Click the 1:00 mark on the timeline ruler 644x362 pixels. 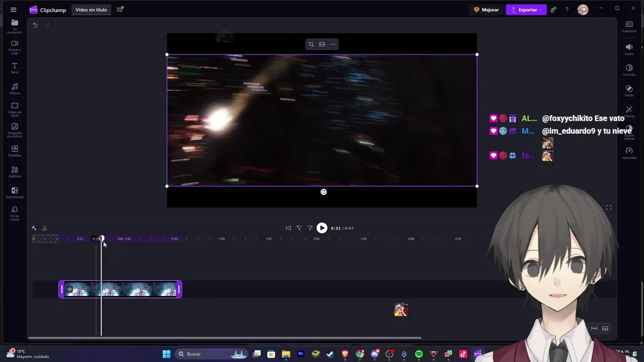pos(221,239)
